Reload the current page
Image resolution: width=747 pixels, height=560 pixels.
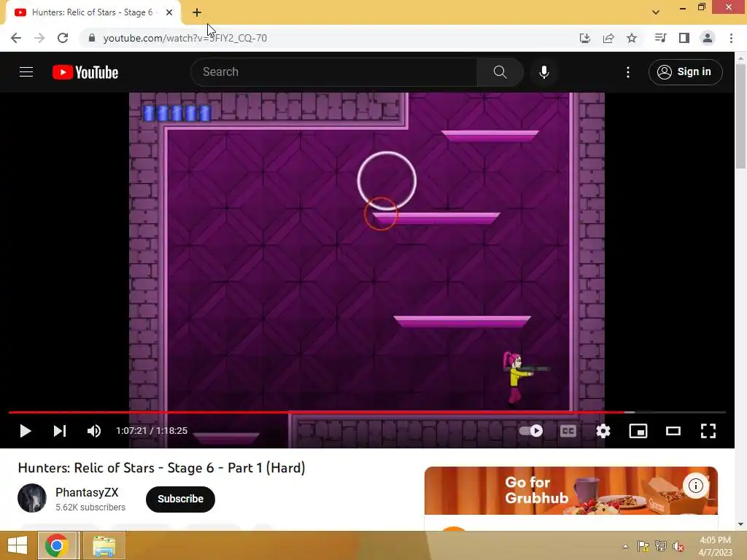pos(63,38)
